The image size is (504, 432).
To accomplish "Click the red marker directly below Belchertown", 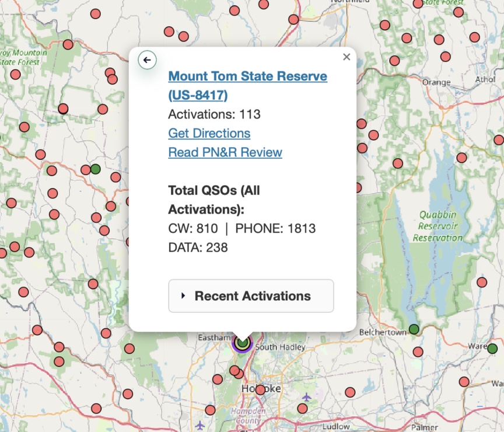I will 418,352.
